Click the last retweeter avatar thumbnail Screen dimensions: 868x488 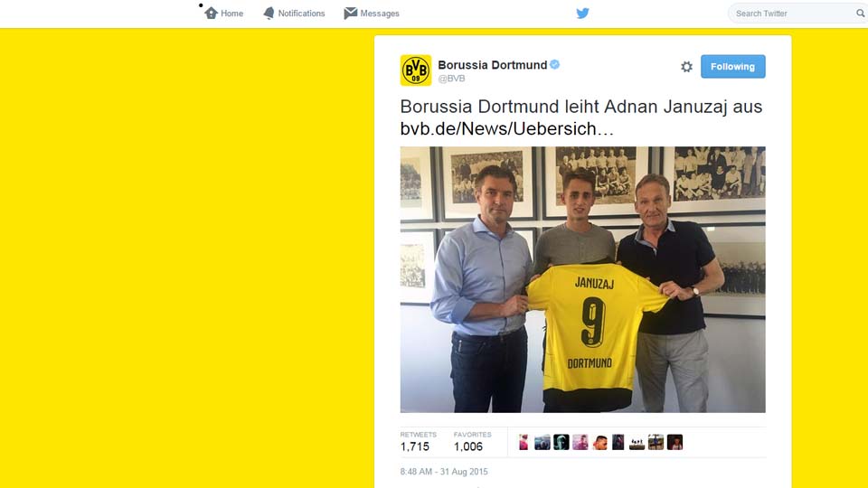(675, 442)
